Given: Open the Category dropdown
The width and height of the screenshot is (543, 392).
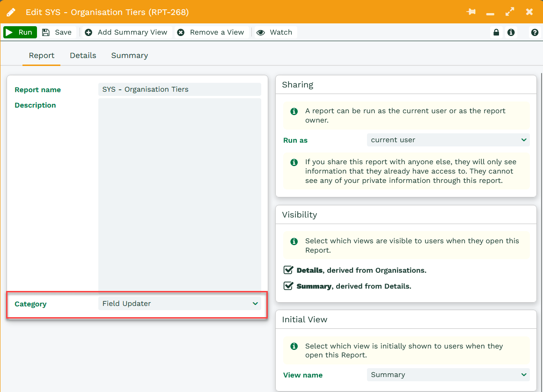Looking at the screenshot, I should tap(180, 304).
